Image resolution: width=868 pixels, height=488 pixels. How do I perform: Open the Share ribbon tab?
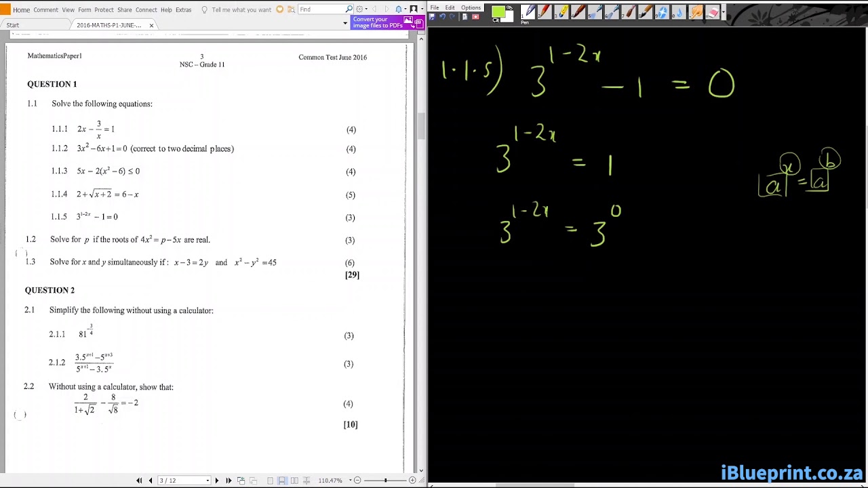[124, 9]
